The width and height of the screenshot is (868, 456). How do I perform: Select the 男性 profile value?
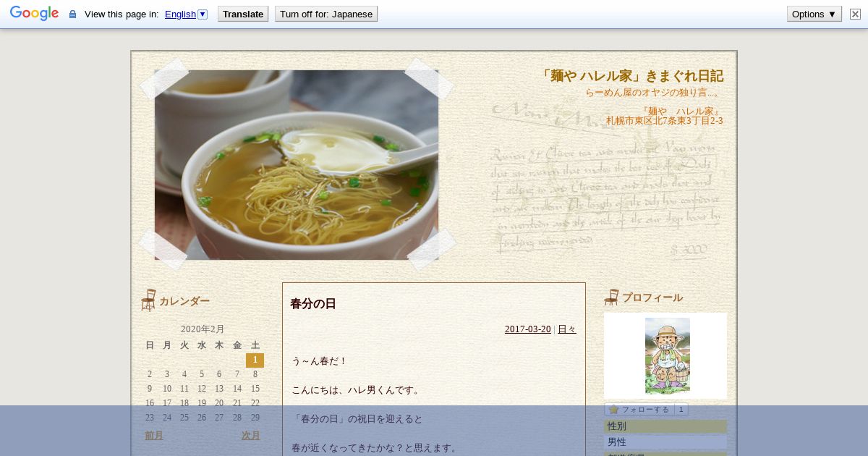(617, 442)
